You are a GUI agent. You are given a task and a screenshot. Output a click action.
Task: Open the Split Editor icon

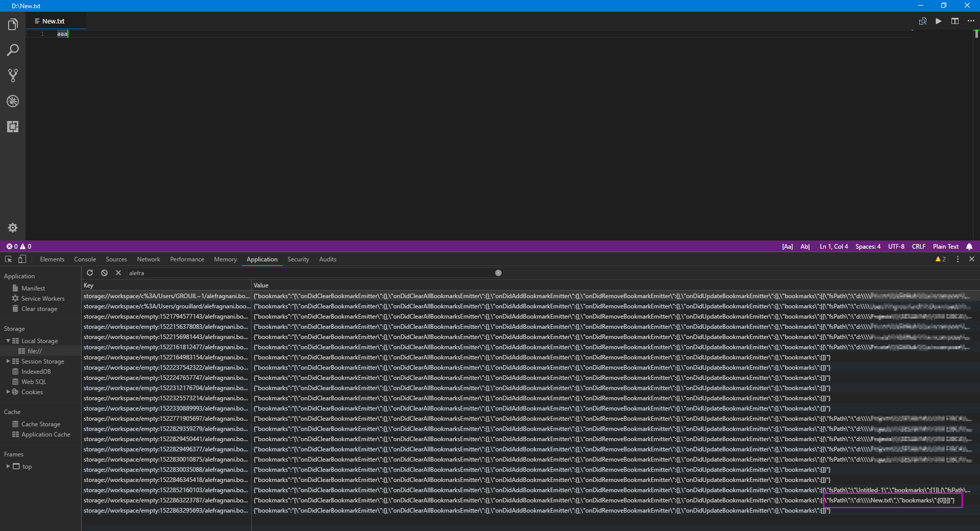(x=955, y=21)
